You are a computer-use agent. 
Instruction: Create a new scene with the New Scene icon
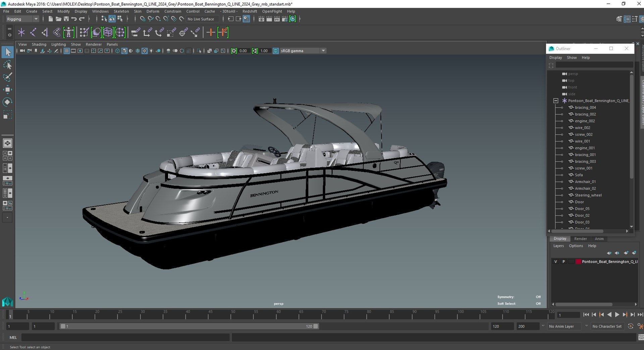tap(50, 19)
